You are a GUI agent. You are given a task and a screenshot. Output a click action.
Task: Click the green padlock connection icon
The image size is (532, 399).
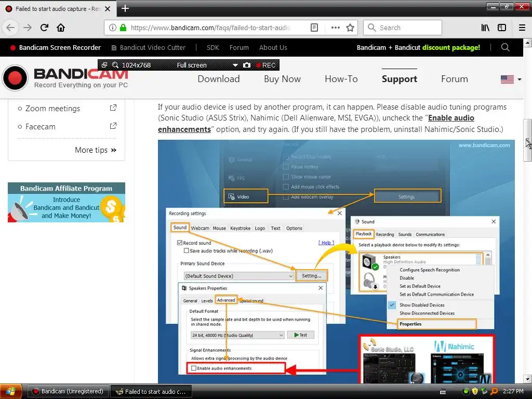point(123,28)
